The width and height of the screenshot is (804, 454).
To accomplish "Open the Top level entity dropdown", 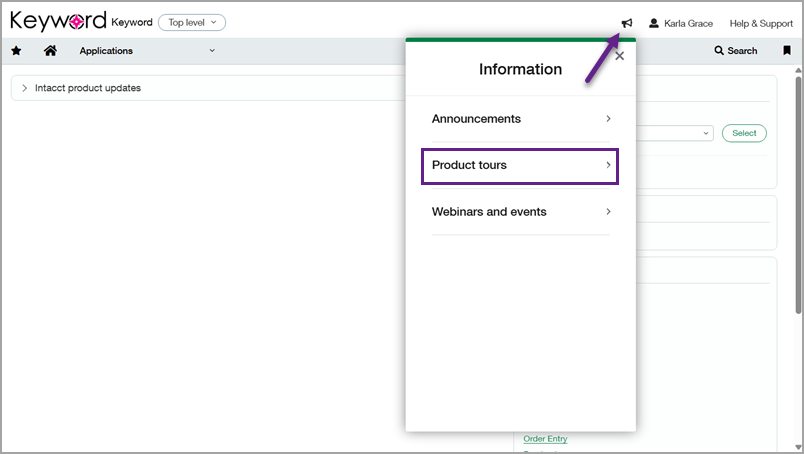I will [192, 22].
